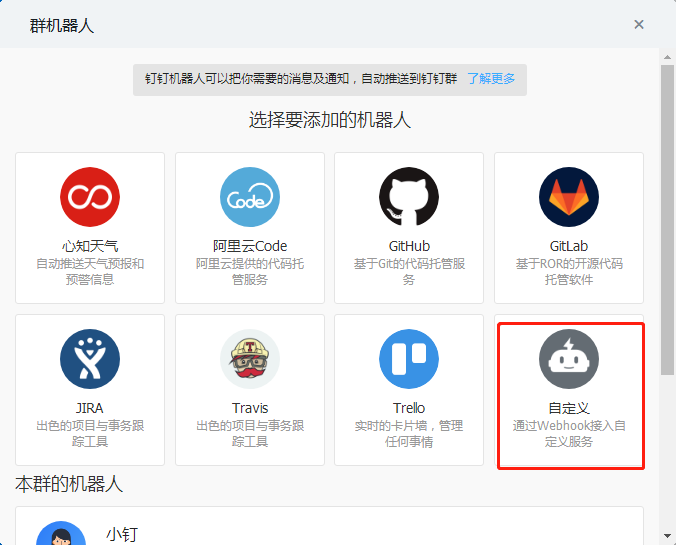This screenshot has height=545, width=676.
Task: Click the Trello board icon
Action: [409, 359]
